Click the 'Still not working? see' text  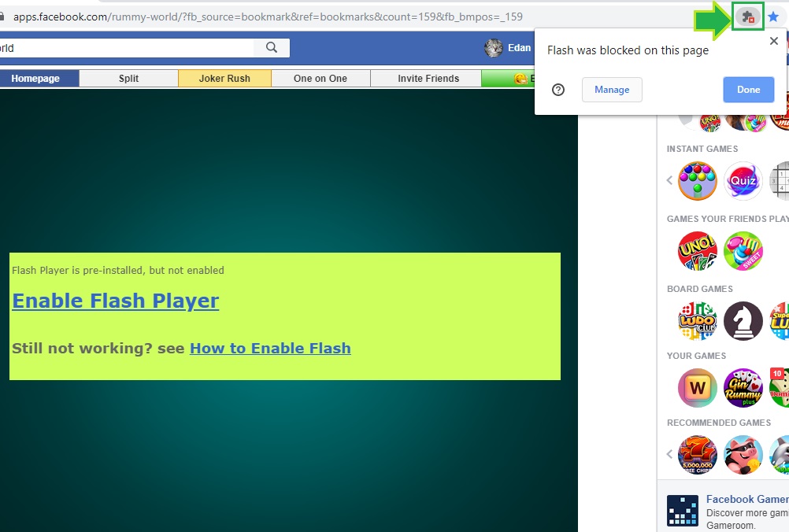tap(98, 348)
